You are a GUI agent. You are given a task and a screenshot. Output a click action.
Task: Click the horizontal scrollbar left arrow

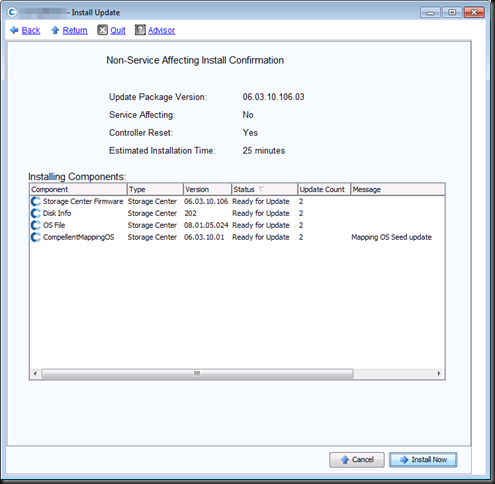click(x=35, y=374)
